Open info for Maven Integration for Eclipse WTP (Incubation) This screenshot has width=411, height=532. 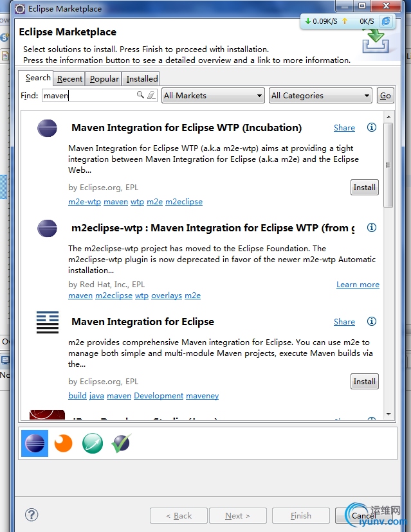tap(372, 127)
